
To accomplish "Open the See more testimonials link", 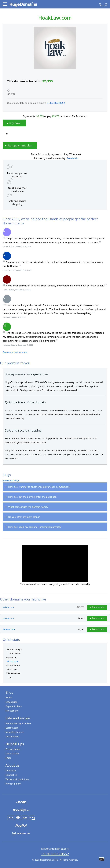I will 15,352.
